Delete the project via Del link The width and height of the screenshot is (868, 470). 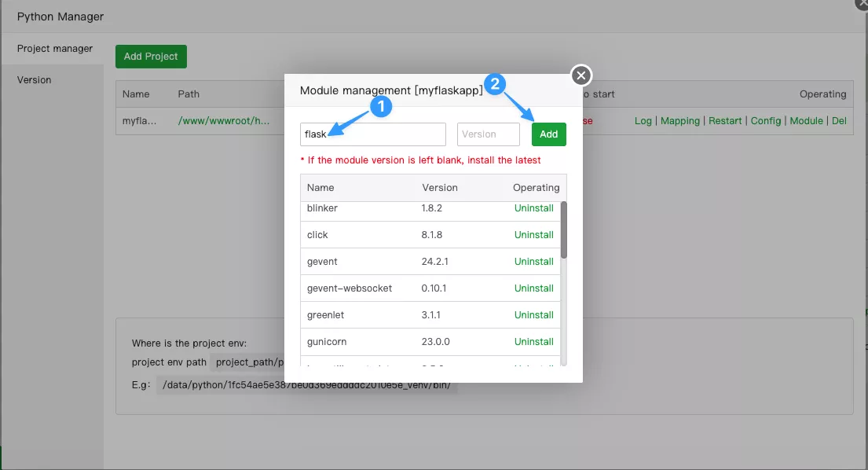pyautogui.click(x=839, y=121)
